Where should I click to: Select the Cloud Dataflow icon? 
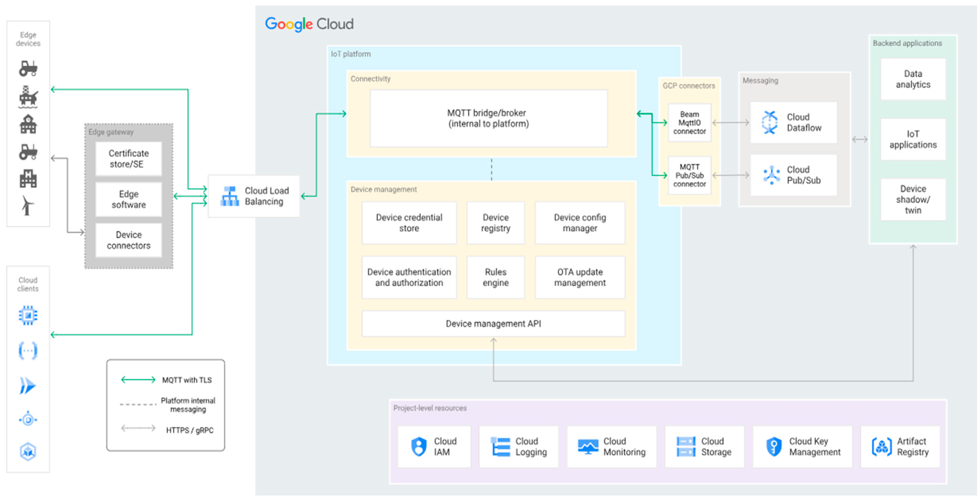(x=770, y=122)
